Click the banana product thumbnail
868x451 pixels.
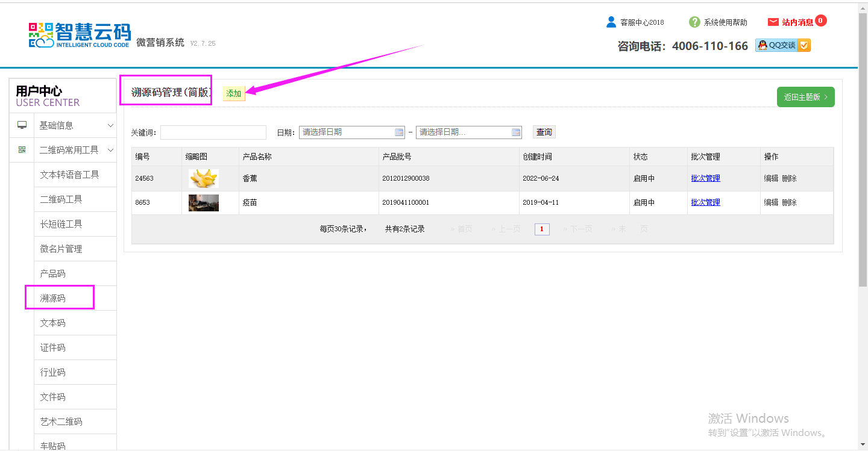[203, 178]
